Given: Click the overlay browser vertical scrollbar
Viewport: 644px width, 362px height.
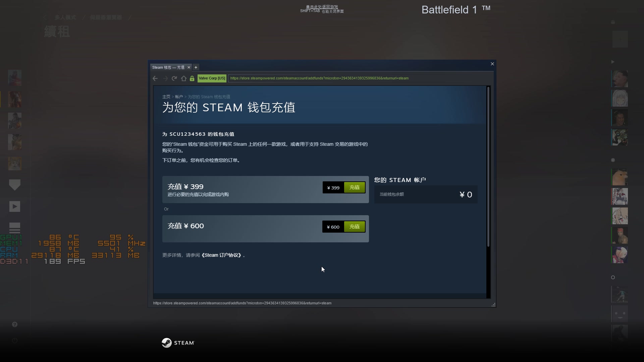Looking at the screenshot, I should [x=488, y=167].
